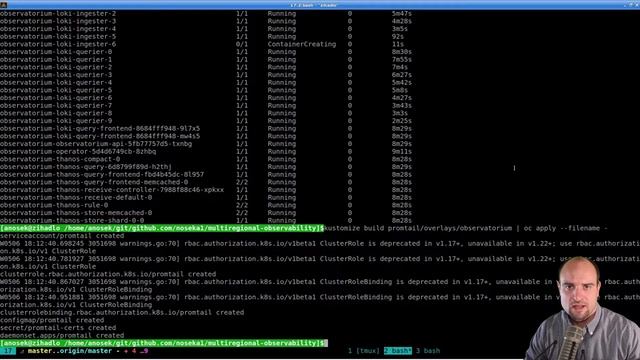This screenshot has width=640, height=360.
Task: Click 'clusterrole.rbac.authorization.k8s.io/promtail created' line
Action: point(108,274)
